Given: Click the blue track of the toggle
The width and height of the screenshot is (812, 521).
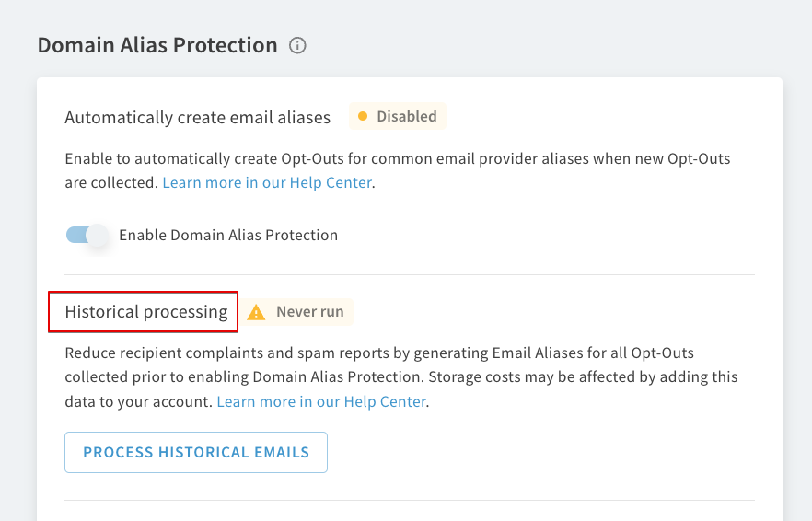Looking at the screenshot, I should tap(76, 235).
